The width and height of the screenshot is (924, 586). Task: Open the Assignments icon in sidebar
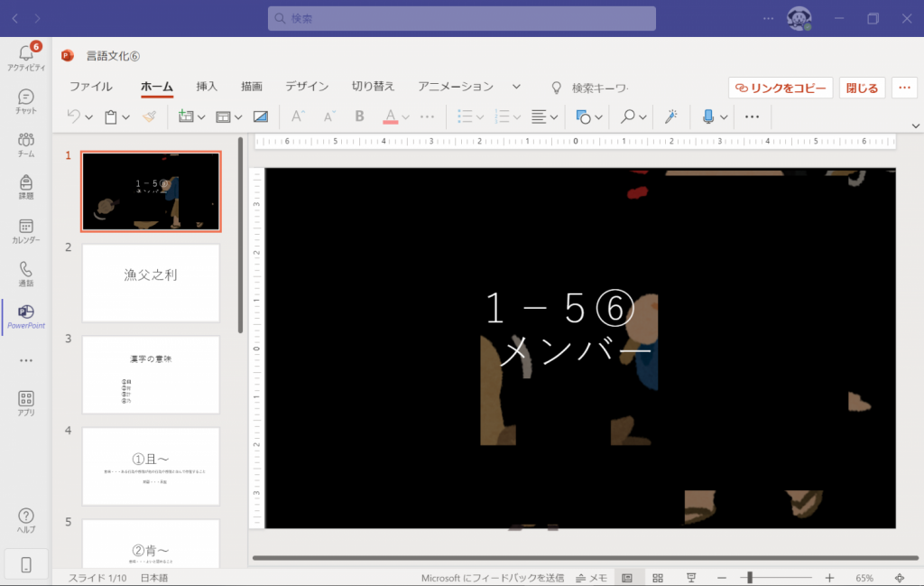tap(25, 186)
